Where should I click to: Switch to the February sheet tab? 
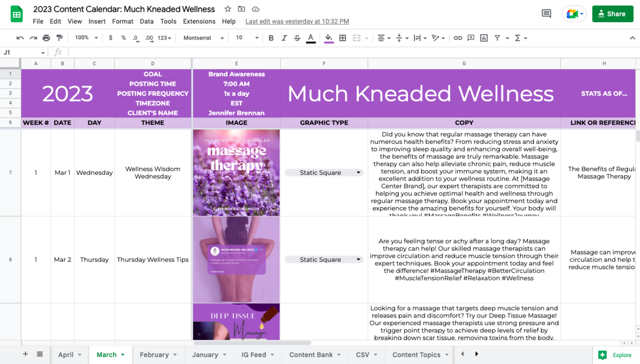point(159,354)
